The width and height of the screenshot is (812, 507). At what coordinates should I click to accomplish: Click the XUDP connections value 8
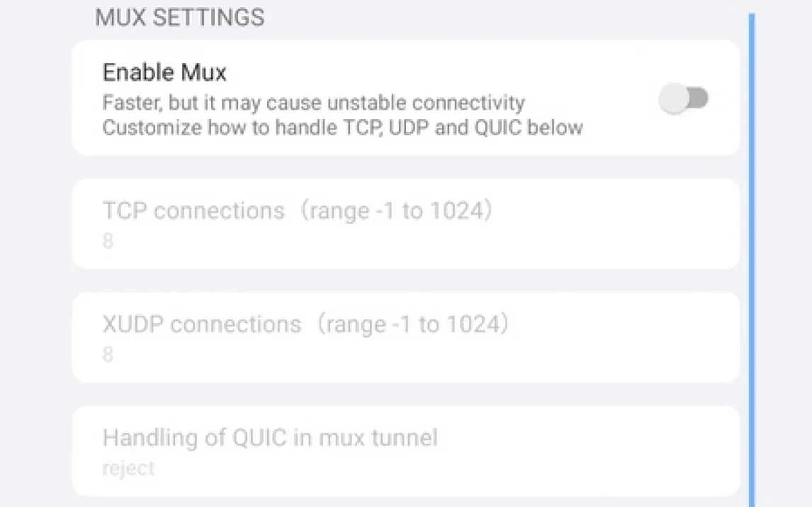coord(108,354)
